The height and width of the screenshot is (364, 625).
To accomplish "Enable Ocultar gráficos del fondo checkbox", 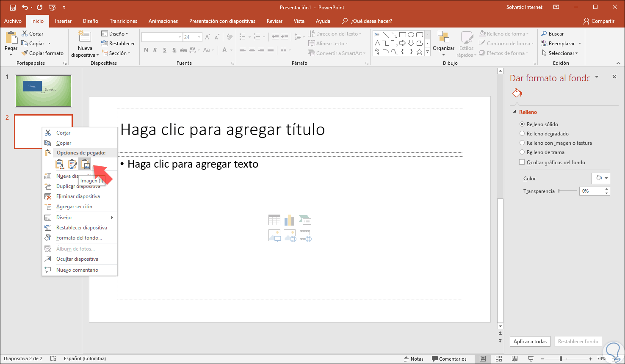I will click(x=522, y=163).
